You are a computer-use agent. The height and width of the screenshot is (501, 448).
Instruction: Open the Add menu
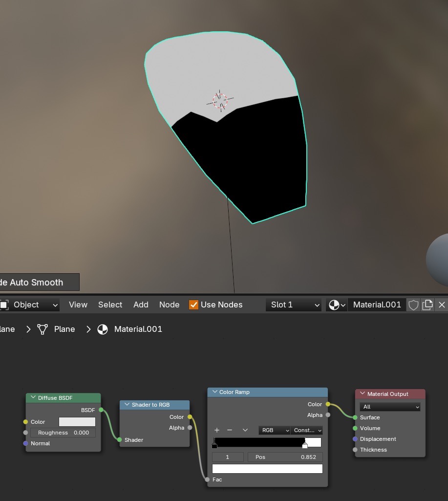[x=141, y=305]
